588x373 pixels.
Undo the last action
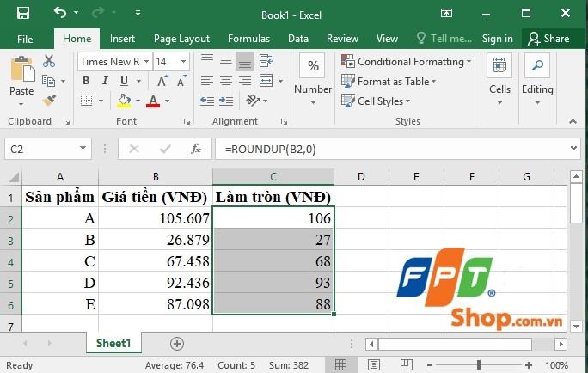tap(60, 13)
